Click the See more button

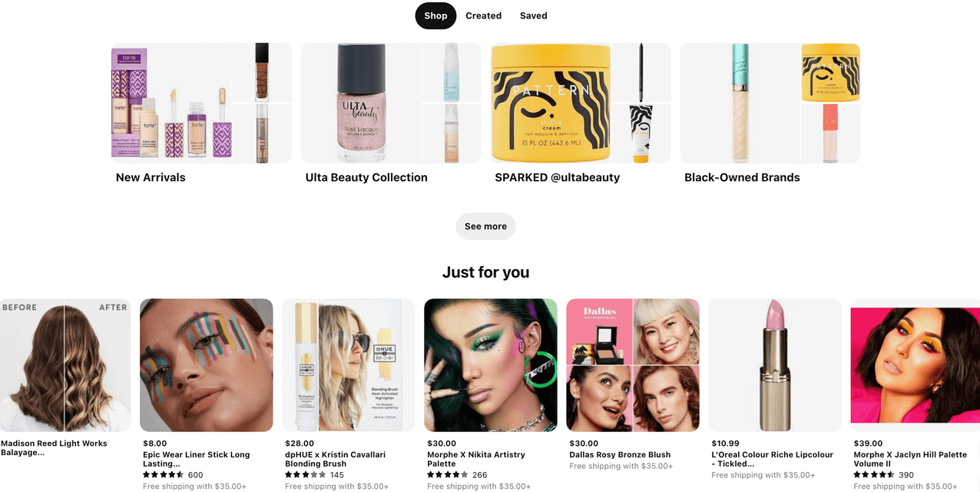pos(485,227)
